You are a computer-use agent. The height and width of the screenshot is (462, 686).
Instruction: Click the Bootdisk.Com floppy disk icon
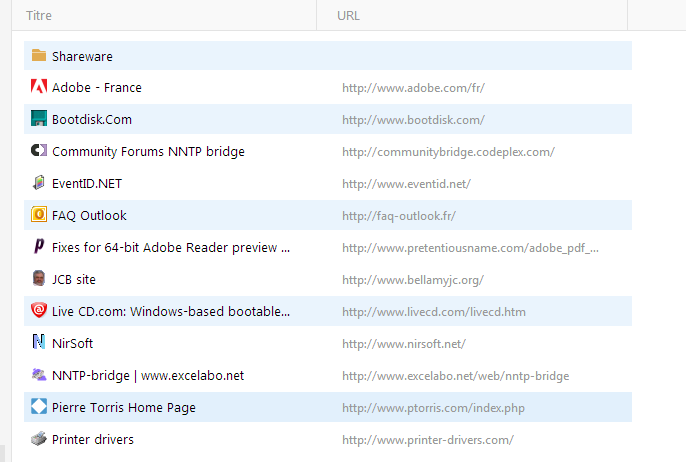(x=38, y=119)
